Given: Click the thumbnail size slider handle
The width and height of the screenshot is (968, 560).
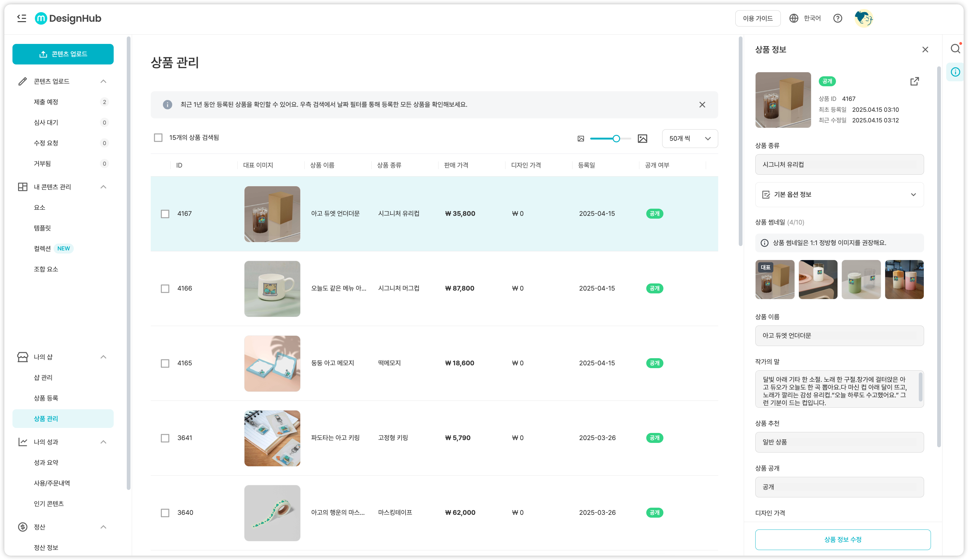Looking at the screenshot, I should point(616,139).
